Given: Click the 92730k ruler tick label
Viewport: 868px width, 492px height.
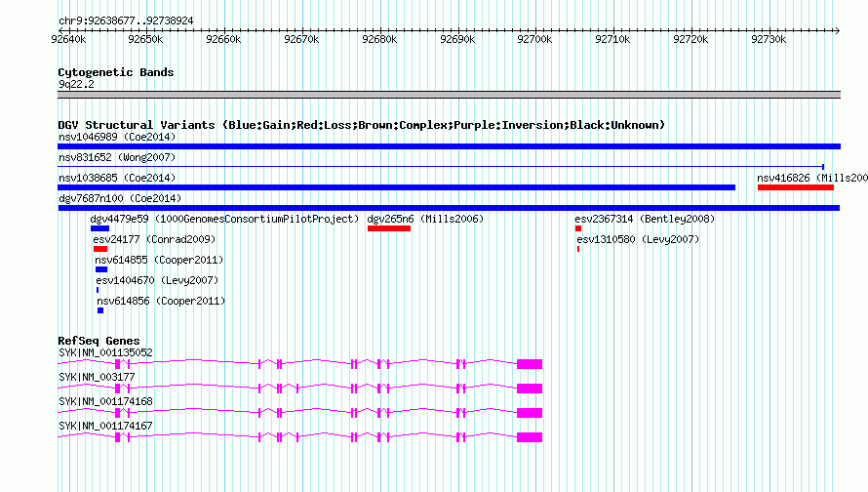Looking at the screenshot, I should pos(769,39).
